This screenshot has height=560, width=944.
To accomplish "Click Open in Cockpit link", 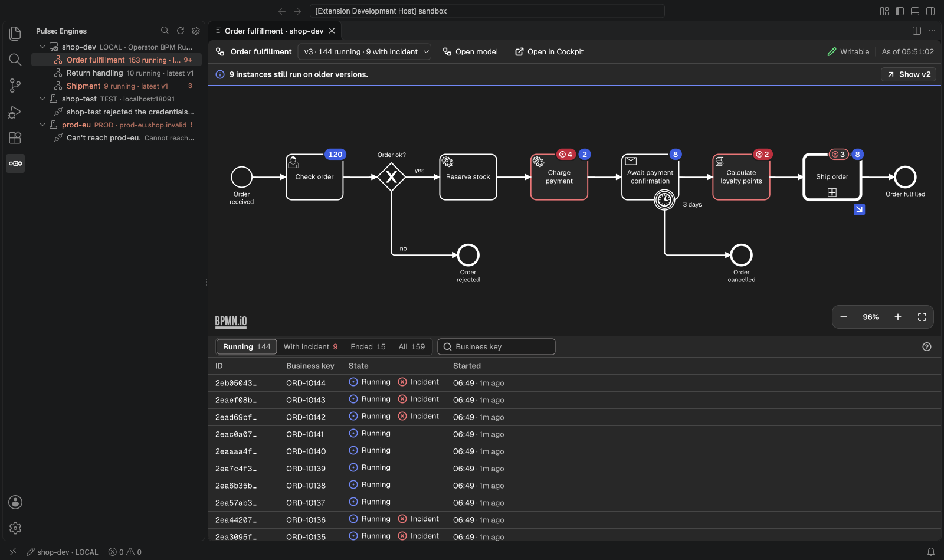I will (x=549, y=52).
